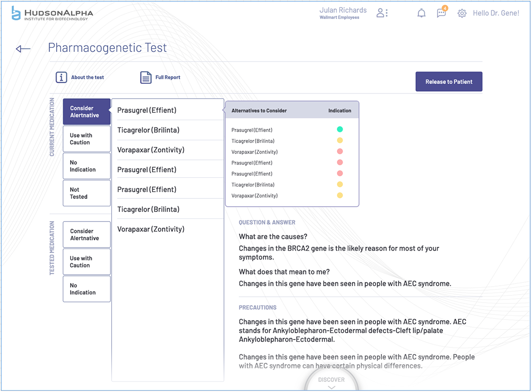Open the Full Report link
Screen dimensions: 532x392
click(x=168, y=77)
